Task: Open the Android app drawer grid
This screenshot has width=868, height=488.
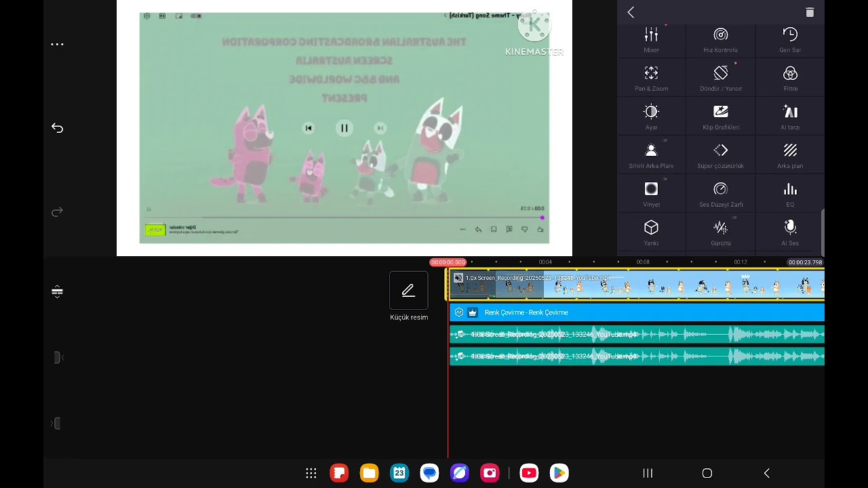Action: pos(311,473)
